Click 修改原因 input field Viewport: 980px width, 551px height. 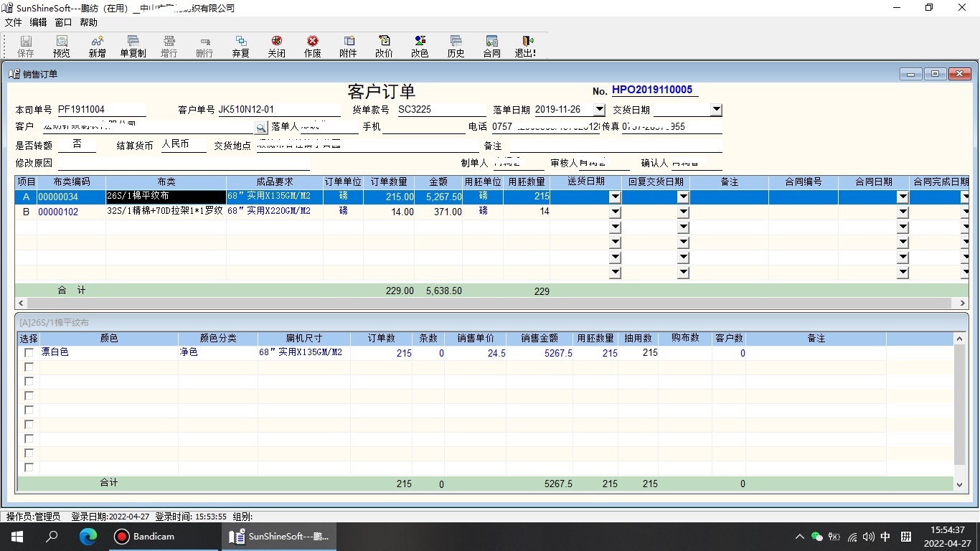pos(183,163)
